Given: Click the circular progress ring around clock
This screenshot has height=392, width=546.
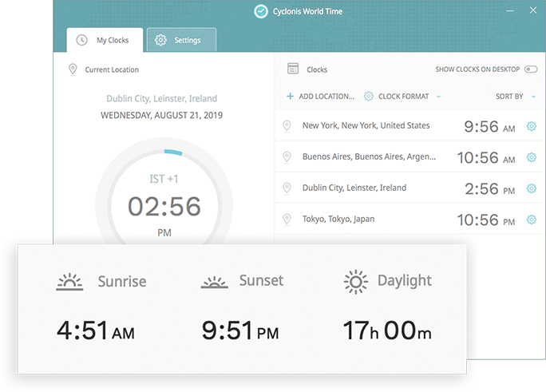Looking at the screenshot, I should point(172,152).
